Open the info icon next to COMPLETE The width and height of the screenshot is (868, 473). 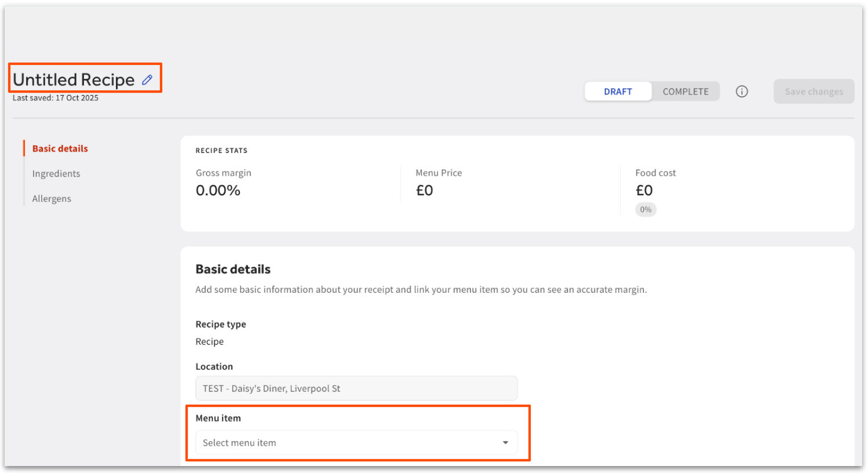[742, 92]
